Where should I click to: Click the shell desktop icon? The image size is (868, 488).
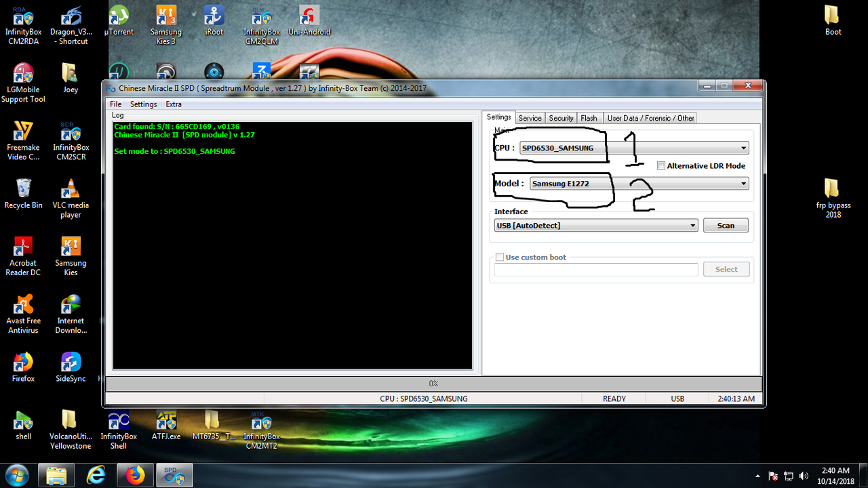pos(23,425)
